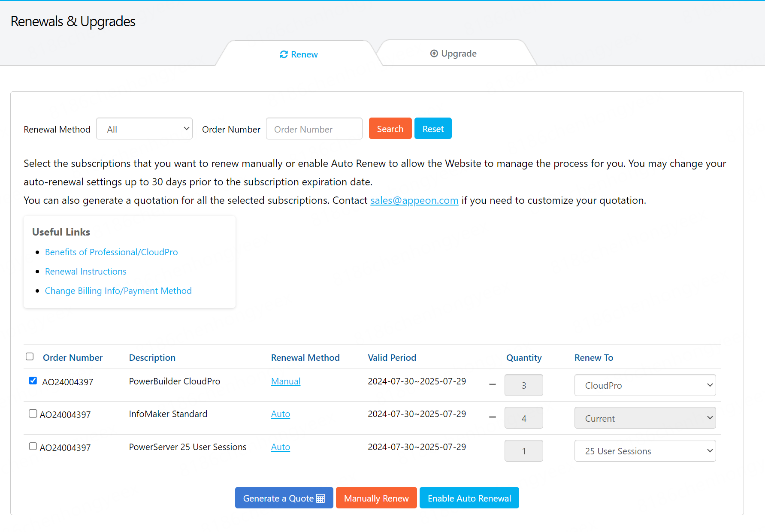Click the Description column header
This screenshot has height=532, width=765.
click(152, 358)
